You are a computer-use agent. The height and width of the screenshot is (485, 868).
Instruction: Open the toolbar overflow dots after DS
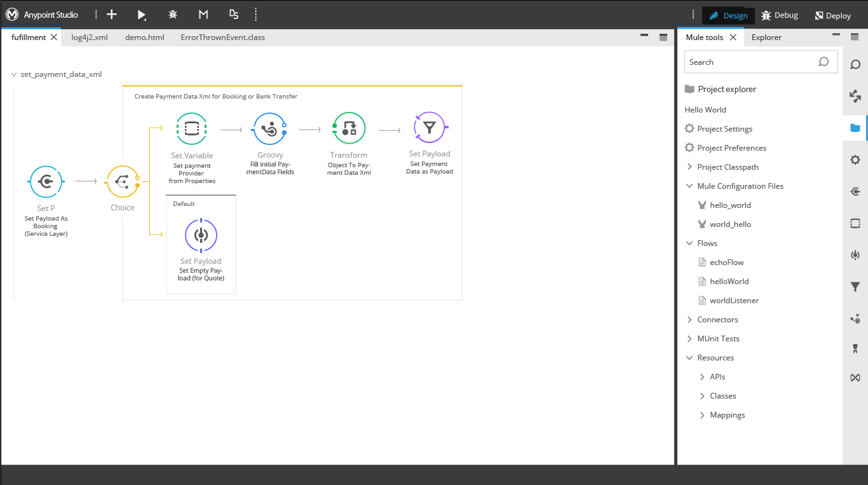(x=255, y=15)
